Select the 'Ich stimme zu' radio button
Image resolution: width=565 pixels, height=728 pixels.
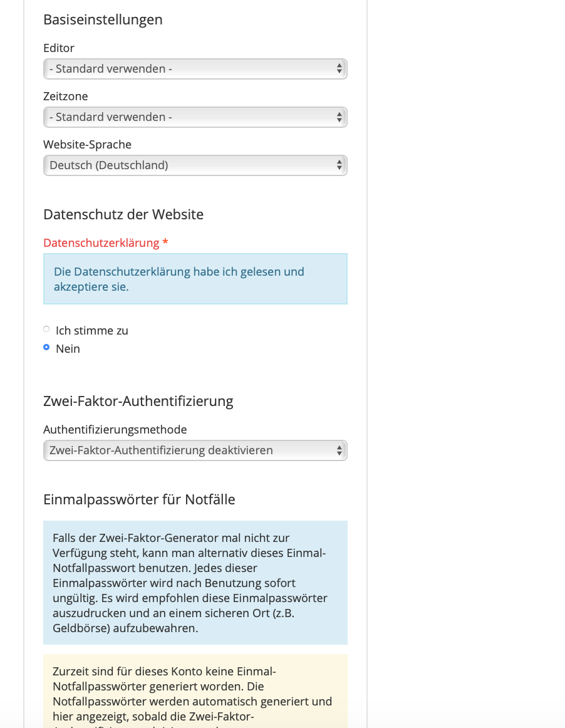[46, 330]
